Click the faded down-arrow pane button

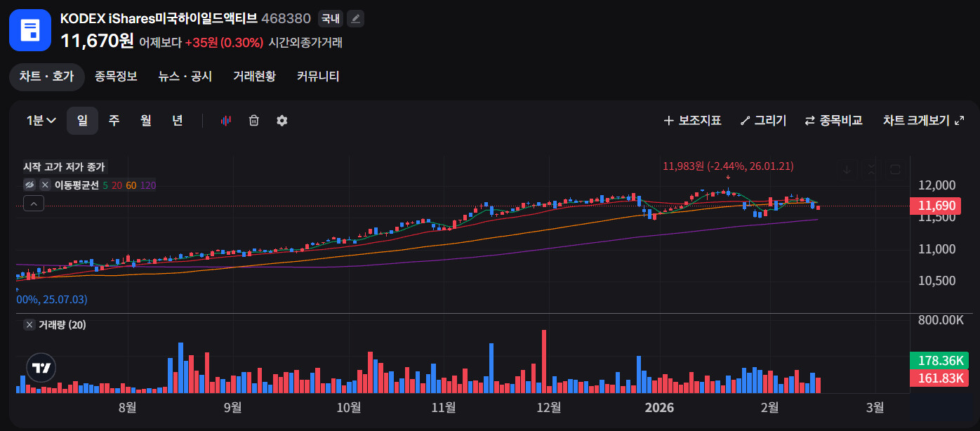click(x=847, y=169)
